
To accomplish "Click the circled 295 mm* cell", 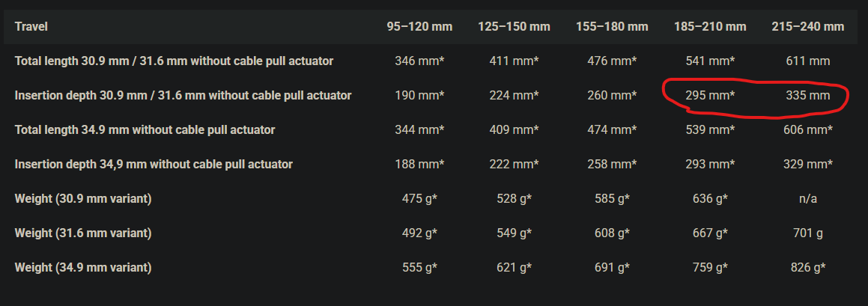I will click(x=710, y=95).
